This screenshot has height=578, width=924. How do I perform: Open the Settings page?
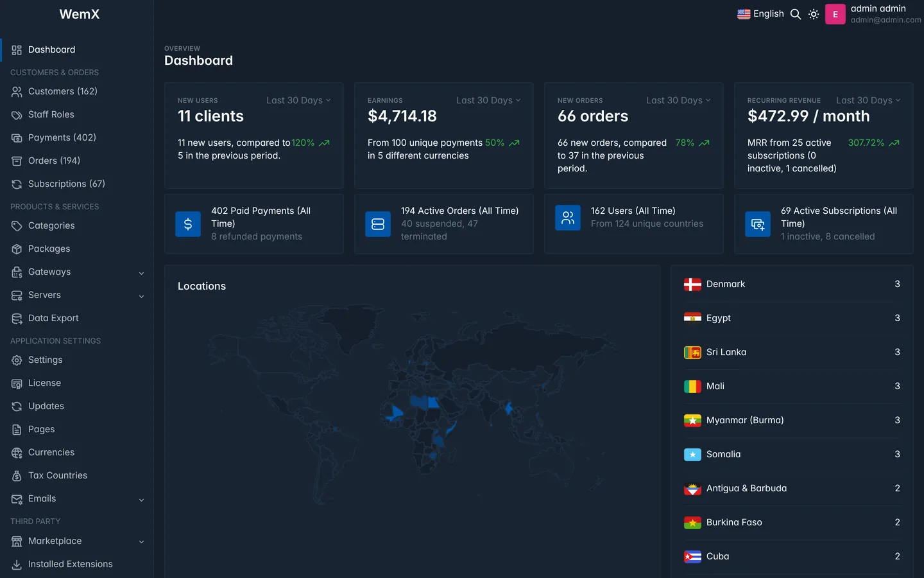point(77,360)
